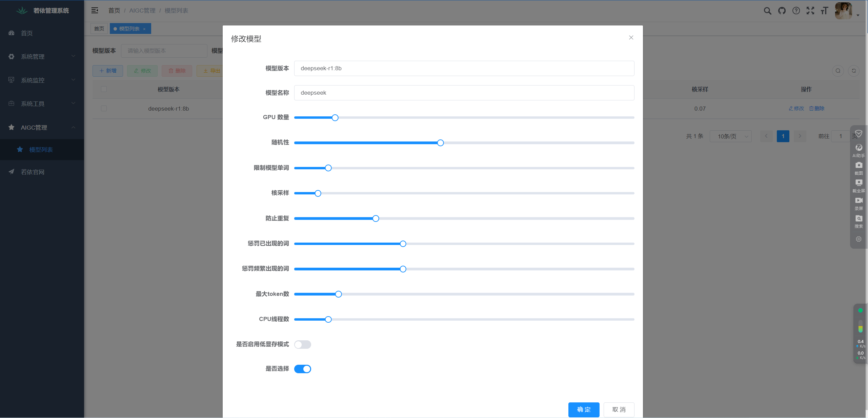Click 首页 in the breadcrumb
The image size is (868, 418).
(114, 11)
